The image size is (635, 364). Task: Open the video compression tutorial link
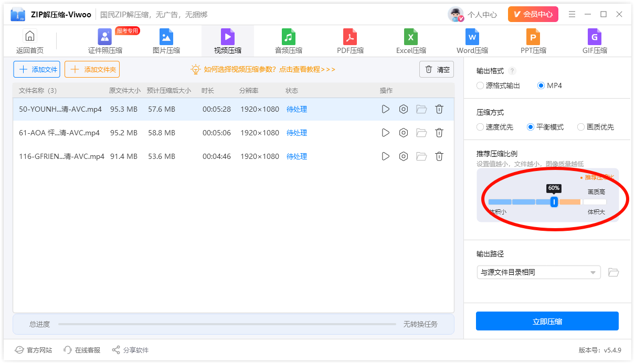point(263,69)
